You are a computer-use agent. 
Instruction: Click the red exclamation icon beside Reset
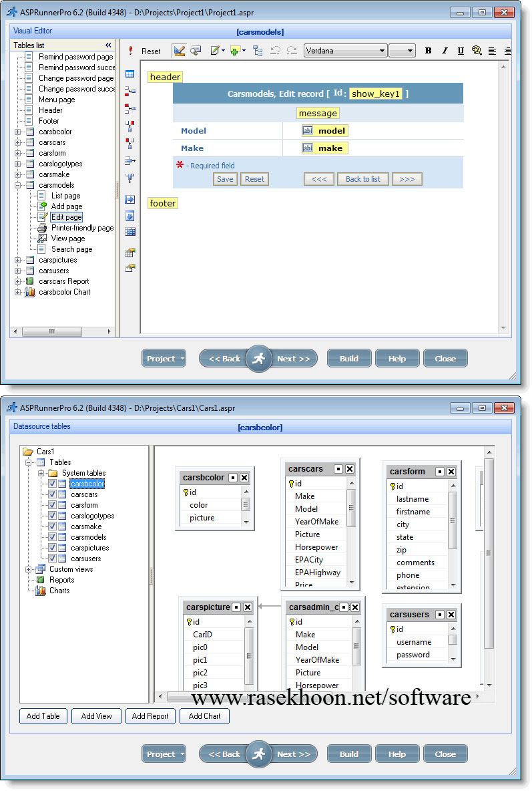click(x=131, y=51)
